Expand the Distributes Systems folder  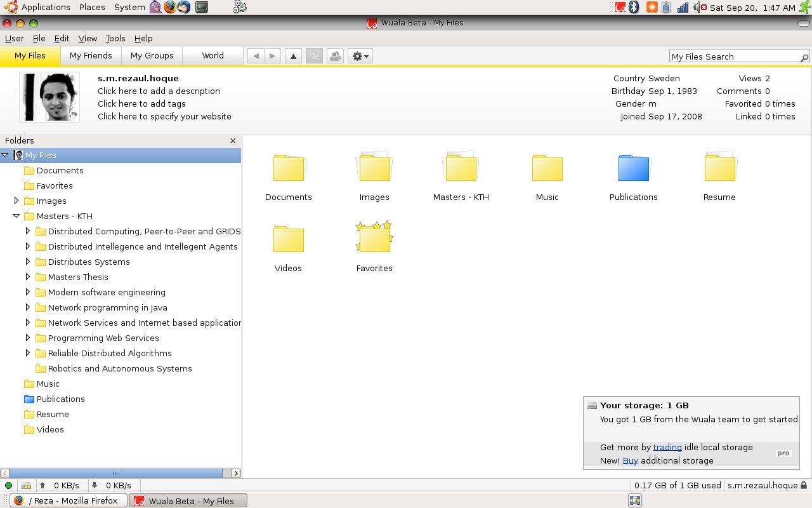pos(28,262)
